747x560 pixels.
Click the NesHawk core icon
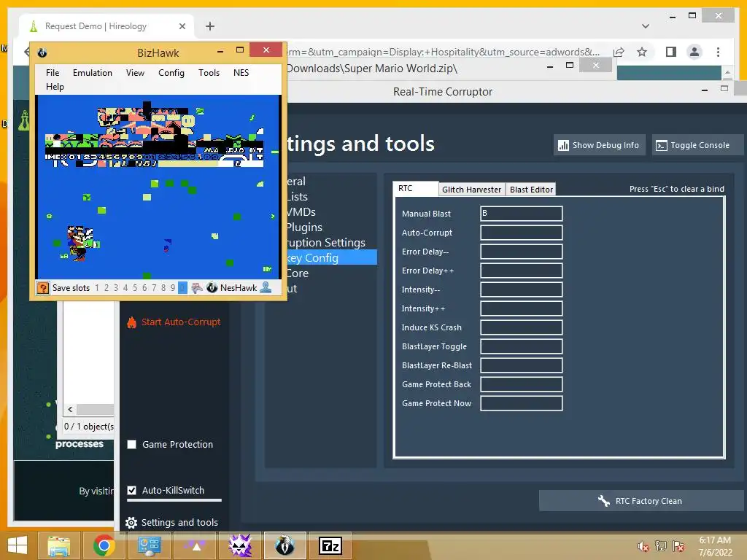(212, 287)
